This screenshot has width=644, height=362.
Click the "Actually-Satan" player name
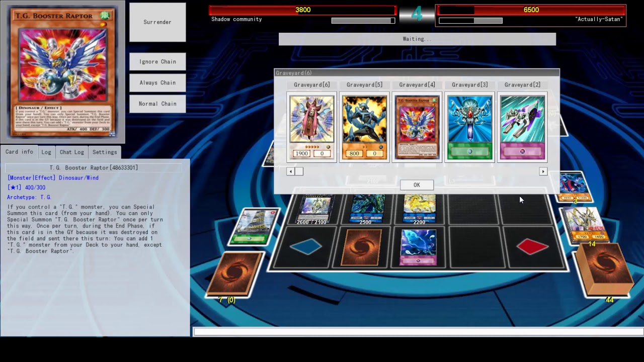[599, 19]
